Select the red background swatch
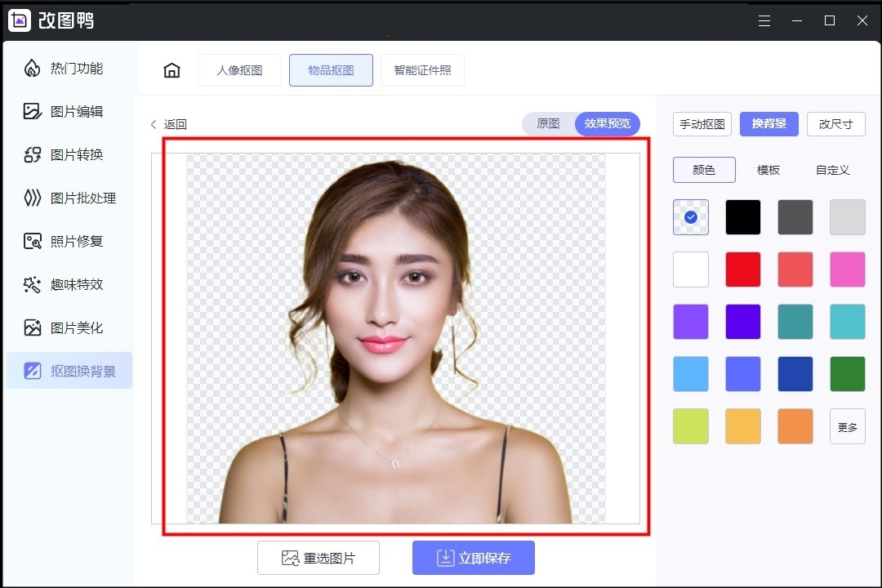Screen dimensions: 882x588 [742, 269]
